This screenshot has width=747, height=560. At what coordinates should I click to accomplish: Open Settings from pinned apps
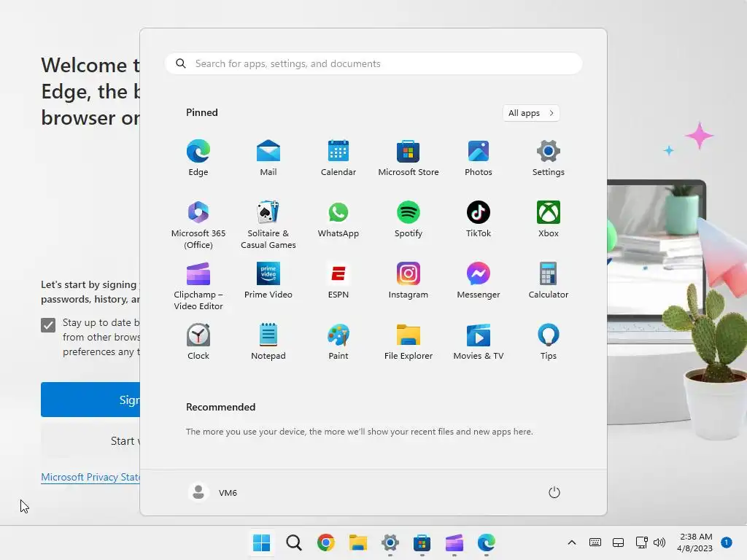(549, 158)
